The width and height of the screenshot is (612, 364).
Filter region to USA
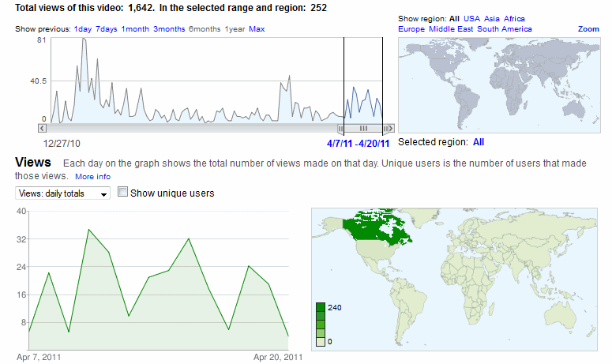(471, 18)
